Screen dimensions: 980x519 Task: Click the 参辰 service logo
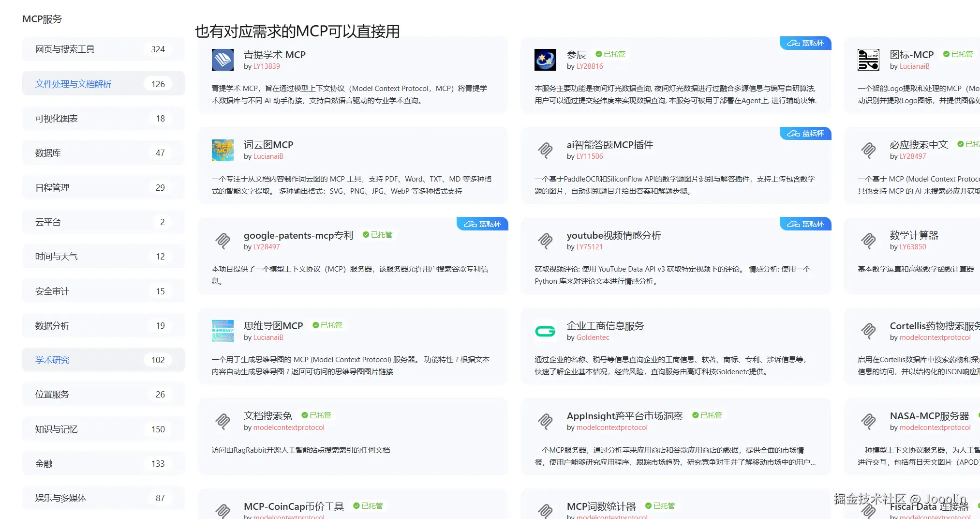point(545,60)
